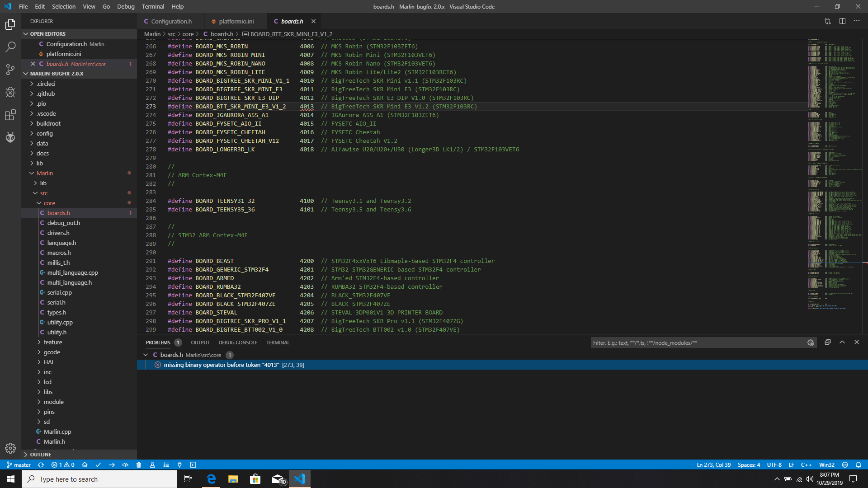Viewport: 868px width, 488px height.
Task: Switch to the OUTPUT panel tab
Action: (200, 343)
